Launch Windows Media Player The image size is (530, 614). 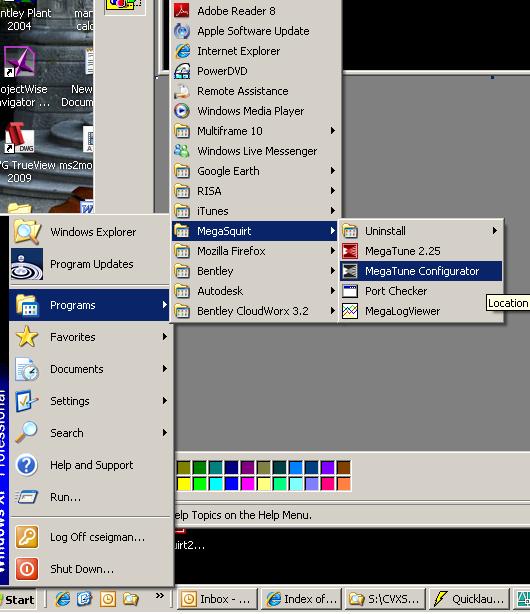point(256,111)
